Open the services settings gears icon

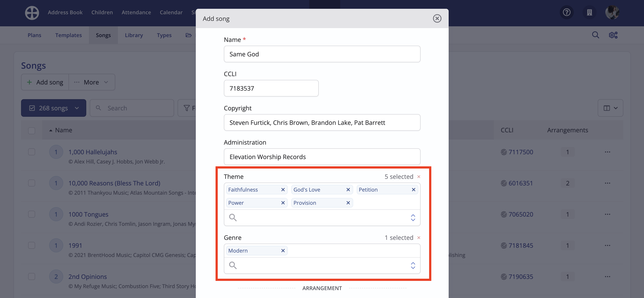[x=613, y=35]
